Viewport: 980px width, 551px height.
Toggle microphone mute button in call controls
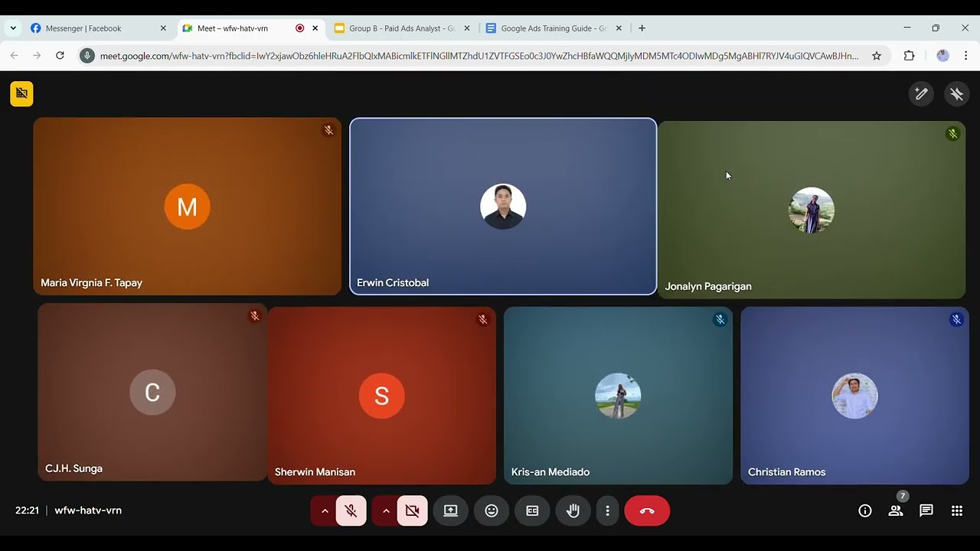point(351,510)
